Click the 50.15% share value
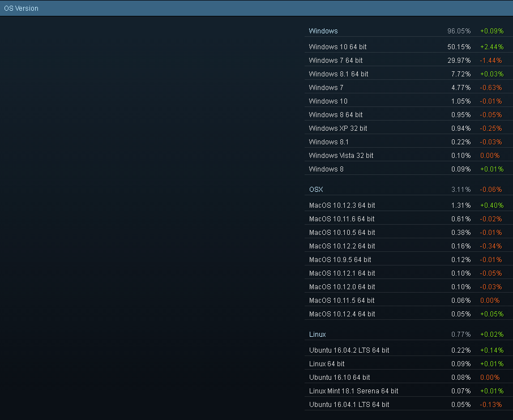 click(x=459, y=47)
